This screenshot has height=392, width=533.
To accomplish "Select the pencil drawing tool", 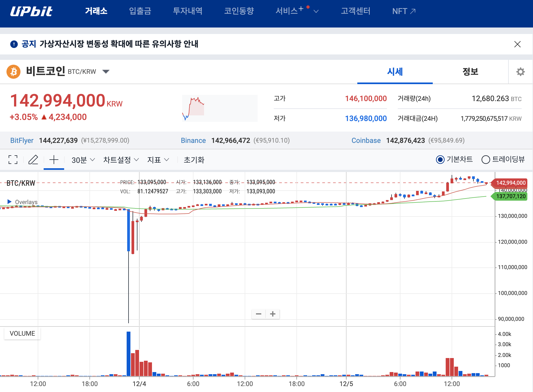I will [x=33, y=160].
